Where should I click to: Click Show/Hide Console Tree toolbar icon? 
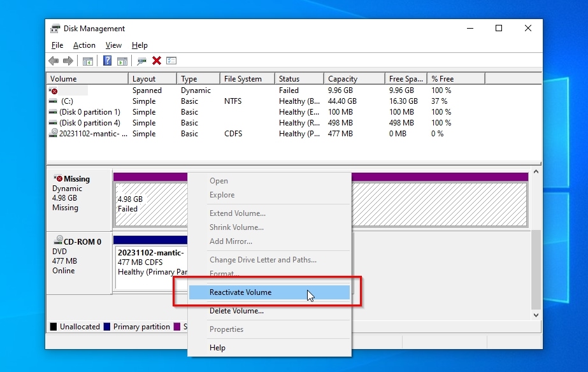click(88, 61)
